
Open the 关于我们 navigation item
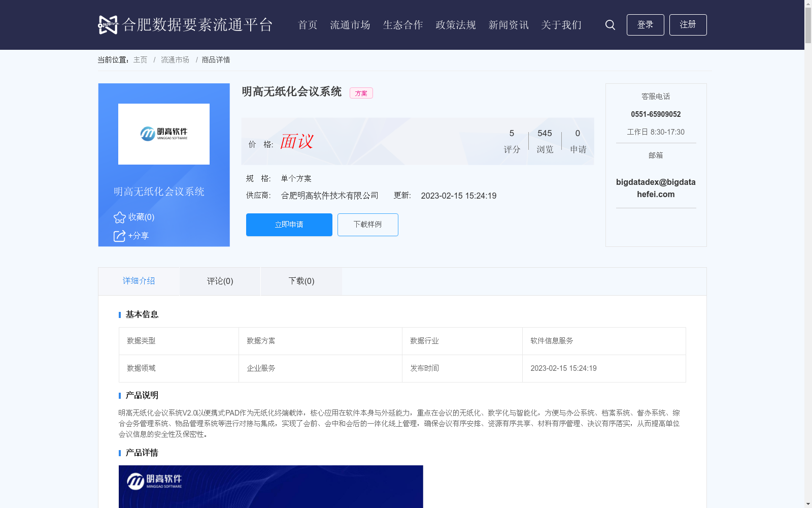pos(561,25)
